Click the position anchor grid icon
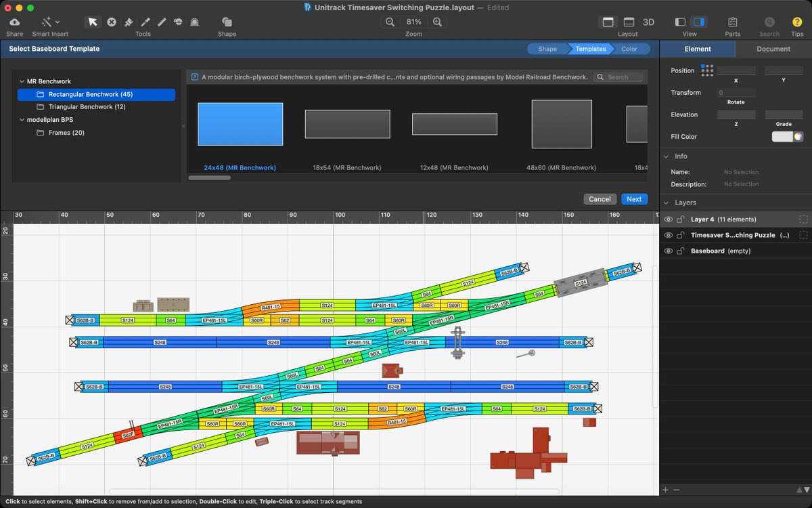Screen dimensions: 812x508 [x=707, y=70]
